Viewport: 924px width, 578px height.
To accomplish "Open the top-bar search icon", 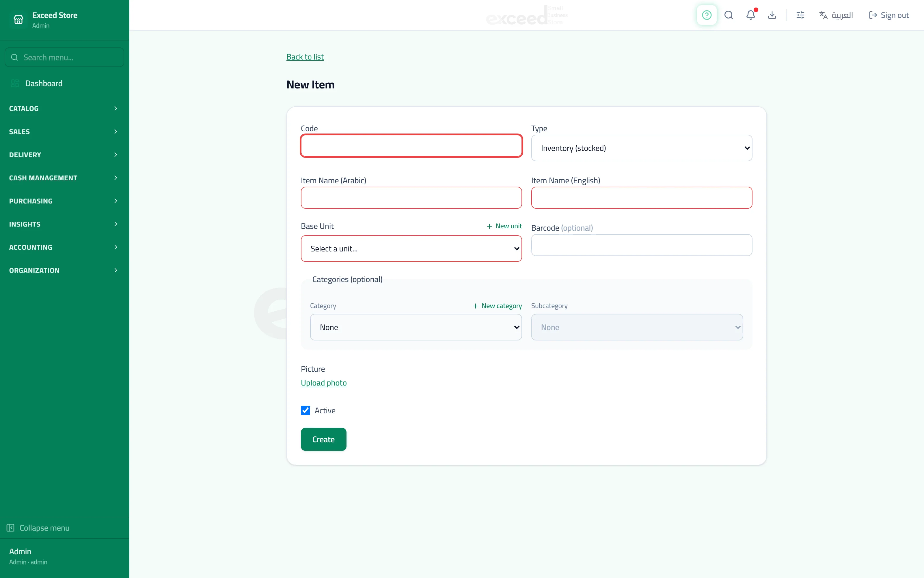I will [729, 15].
